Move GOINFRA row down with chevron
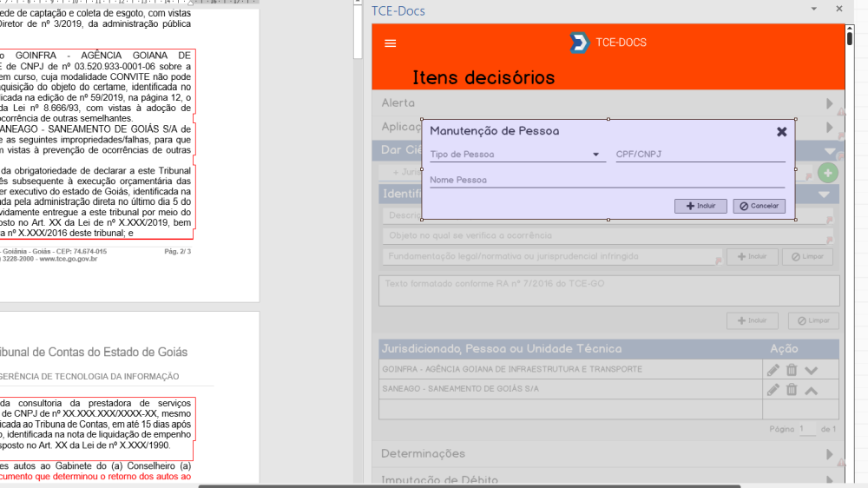The height and width of the screenshot is (488, 868). click(811, 370)
